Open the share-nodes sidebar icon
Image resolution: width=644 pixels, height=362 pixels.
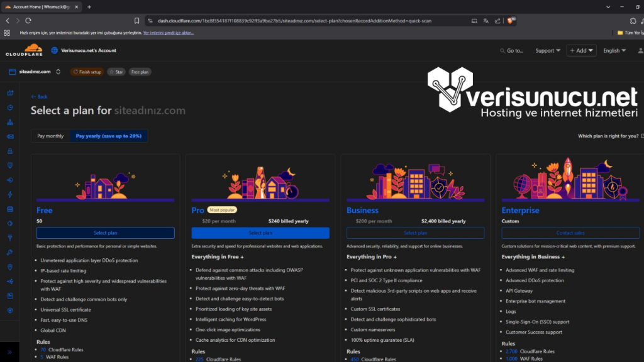pyautogui.click(x=10, y=282)
